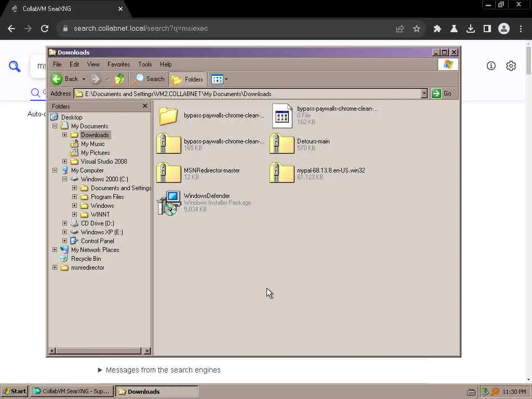Reload the browser page
532x399 pixels.
(45, 29)
